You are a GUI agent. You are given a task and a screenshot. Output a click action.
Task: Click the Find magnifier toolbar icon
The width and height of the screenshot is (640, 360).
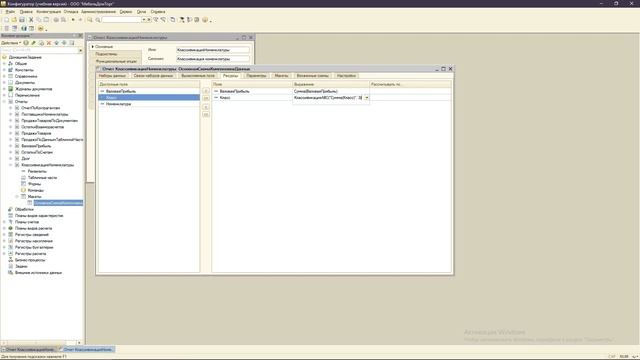pyautogui.click(x=90, y=20)
